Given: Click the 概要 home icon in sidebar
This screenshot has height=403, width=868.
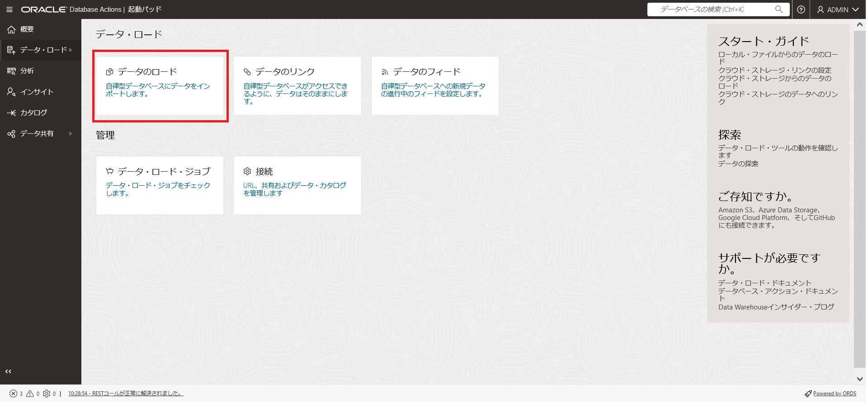Looking at the screenshot, I should (x=11, y=29).
